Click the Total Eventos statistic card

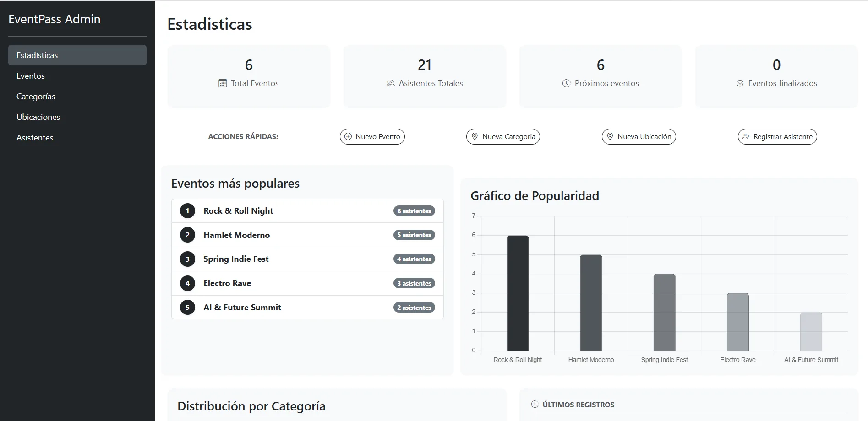point(249,76)
